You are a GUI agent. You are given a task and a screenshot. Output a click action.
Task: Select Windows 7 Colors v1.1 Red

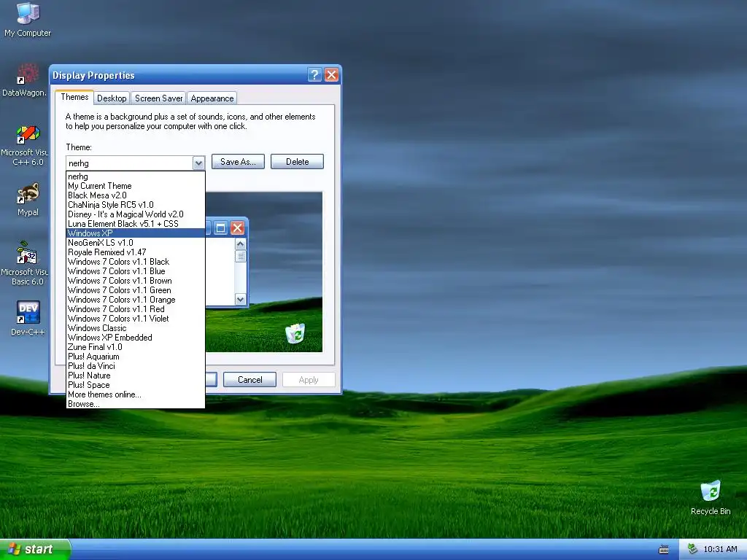[136, 309]
